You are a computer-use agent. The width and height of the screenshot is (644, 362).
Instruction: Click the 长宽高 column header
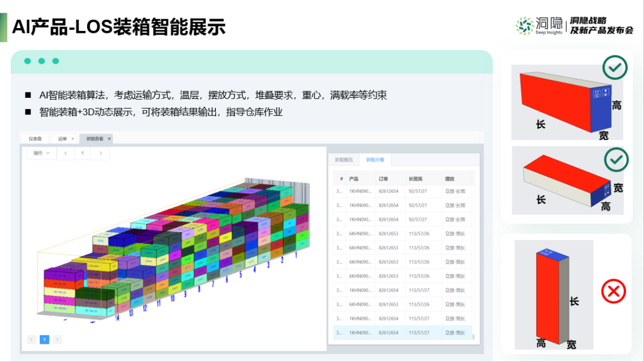click(x=416, y=178)
